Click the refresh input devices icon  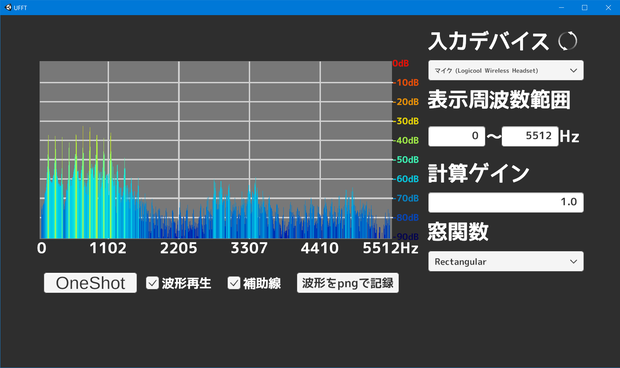click(568, 41)
